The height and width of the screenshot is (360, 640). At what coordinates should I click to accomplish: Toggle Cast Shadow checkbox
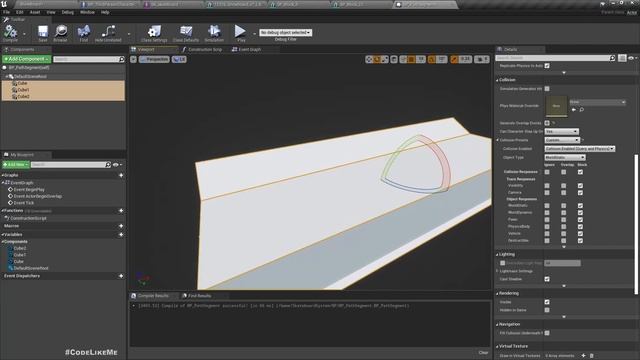click(547, 279)
